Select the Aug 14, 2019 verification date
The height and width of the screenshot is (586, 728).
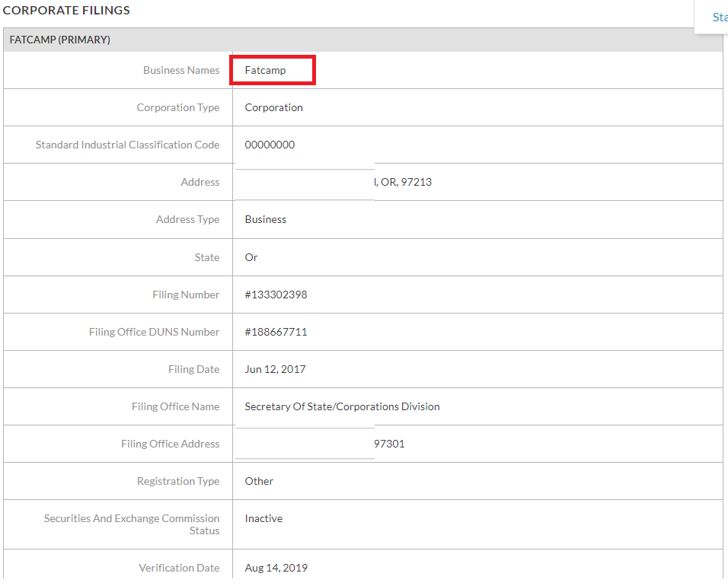(x=276, y=568)
